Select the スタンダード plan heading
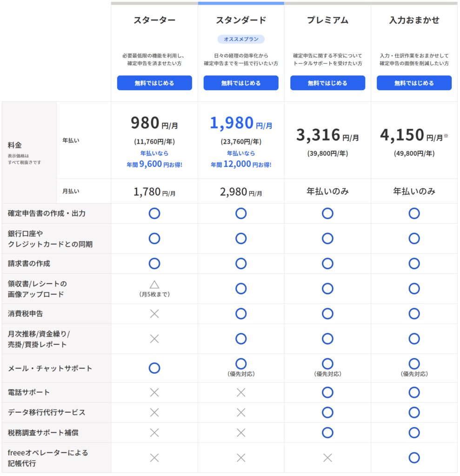 tap(241, 20)
